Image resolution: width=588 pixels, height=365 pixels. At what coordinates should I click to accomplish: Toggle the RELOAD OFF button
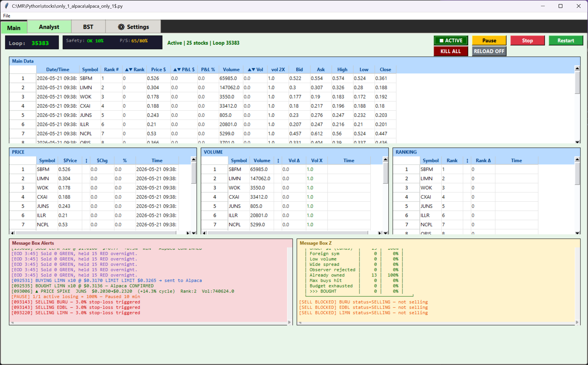pos(489,51)
